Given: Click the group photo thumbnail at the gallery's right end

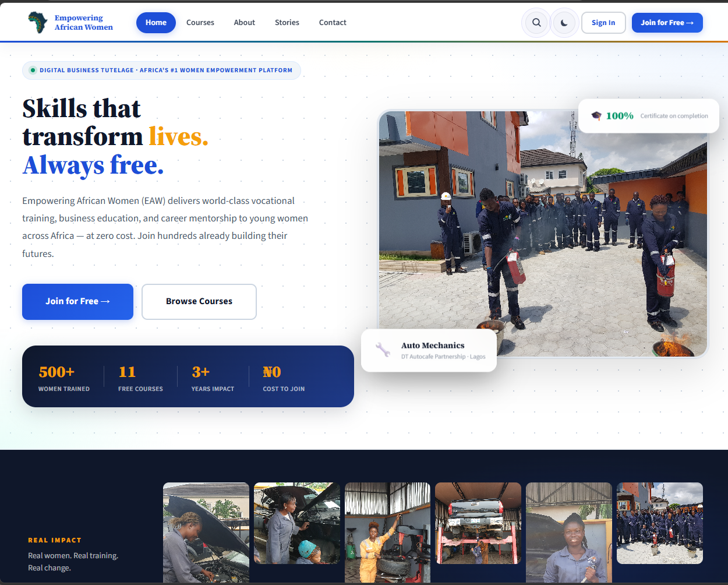Looking at the screenshot, I should coord(659,523).
